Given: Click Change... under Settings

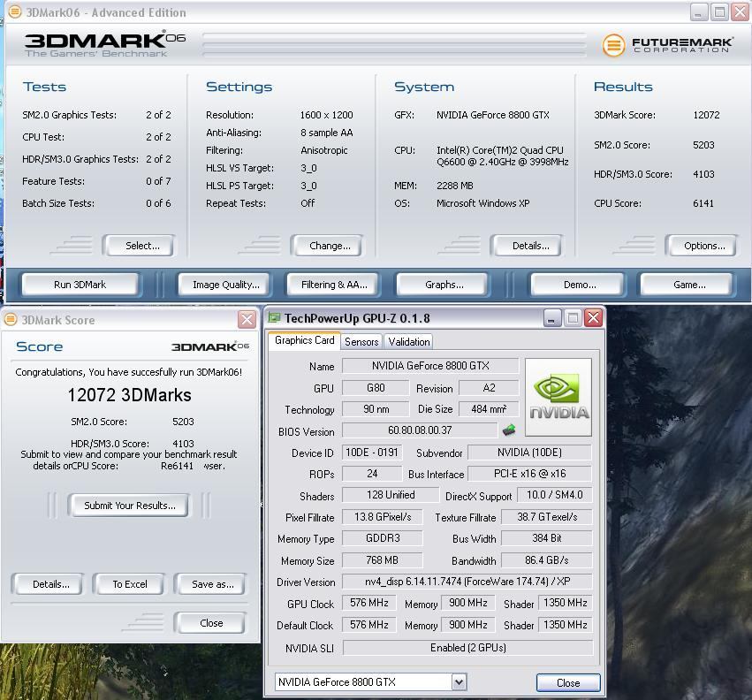Looking at the screenshot, I should tap(327, 246).
